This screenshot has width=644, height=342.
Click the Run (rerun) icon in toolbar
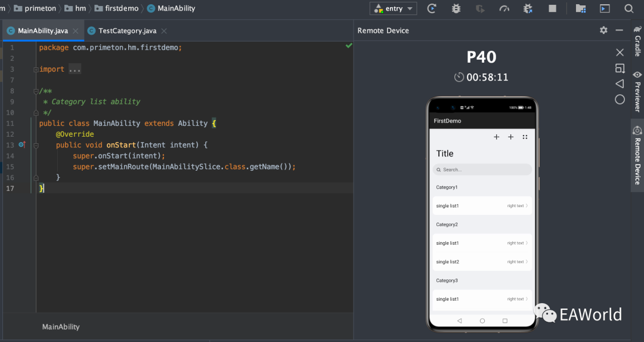click(432, 8)
